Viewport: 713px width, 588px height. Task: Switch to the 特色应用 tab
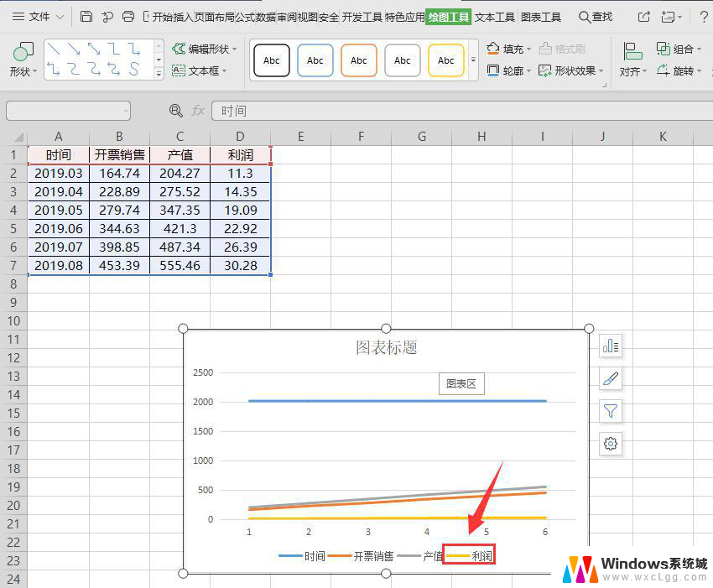pyautogui.click(x=404, y=18)
